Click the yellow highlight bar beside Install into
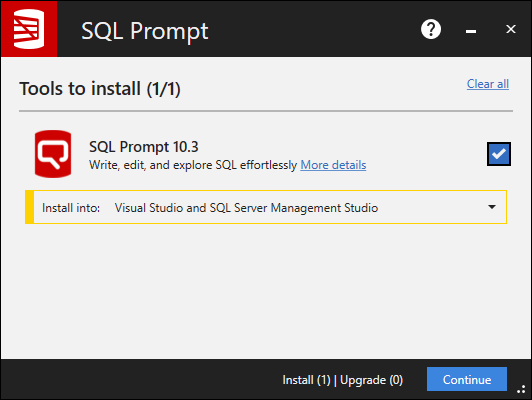Image resolution: width=532 pixels, height=400 pixels. tap(30, 207)
